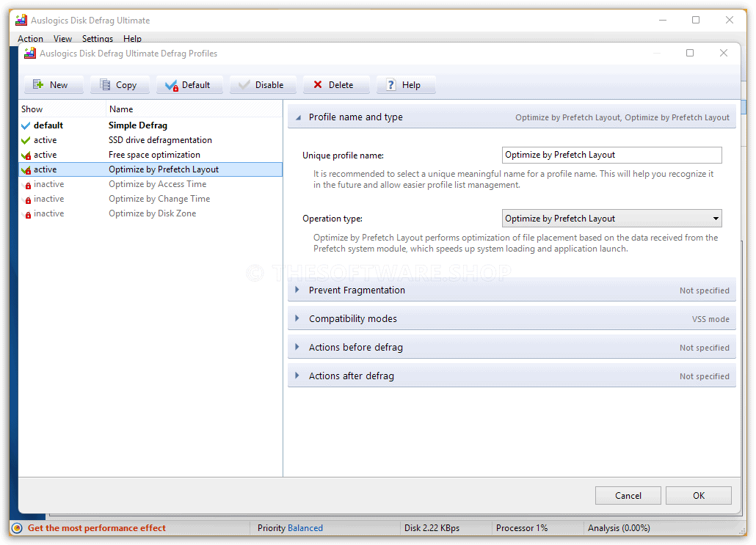
Task: Click the Delete toolbar button
Action: pyautogui.click(x=336, y=85)
